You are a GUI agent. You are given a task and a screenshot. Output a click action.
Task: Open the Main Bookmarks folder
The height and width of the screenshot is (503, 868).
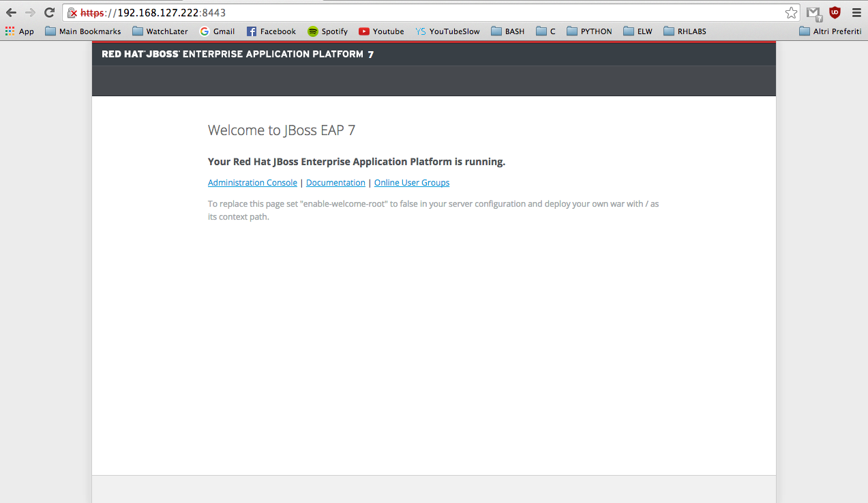83,31
